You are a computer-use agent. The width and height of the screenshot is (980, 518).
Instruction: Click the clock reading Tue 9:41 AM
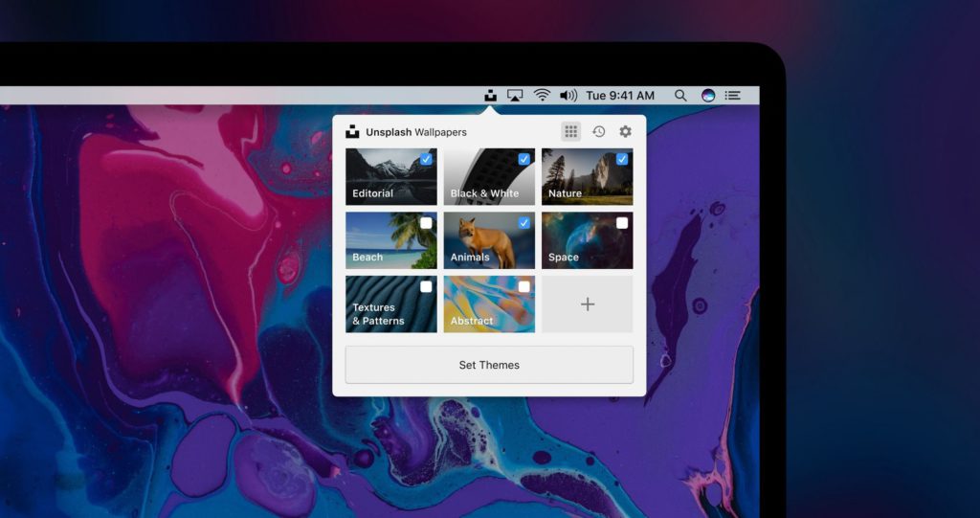620,96
